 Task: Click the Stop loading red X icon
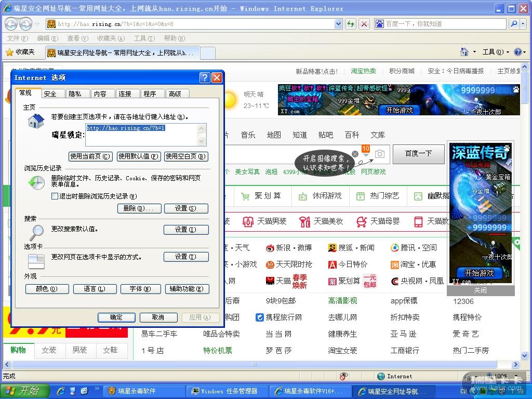(x=364, y=24)
